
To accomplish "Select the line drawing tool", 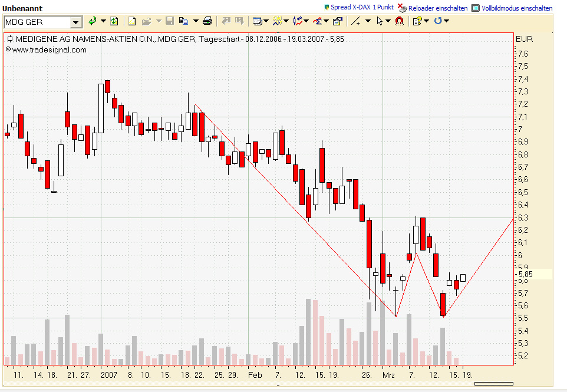I will [x=355, y=21].
